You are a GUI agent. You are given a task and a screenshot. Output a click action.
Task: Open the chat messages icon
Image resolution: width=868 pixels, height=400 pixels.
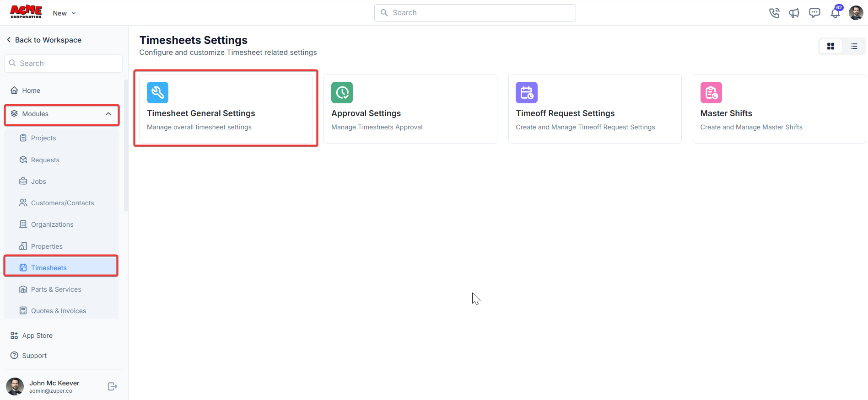click(x=814, y=13)
